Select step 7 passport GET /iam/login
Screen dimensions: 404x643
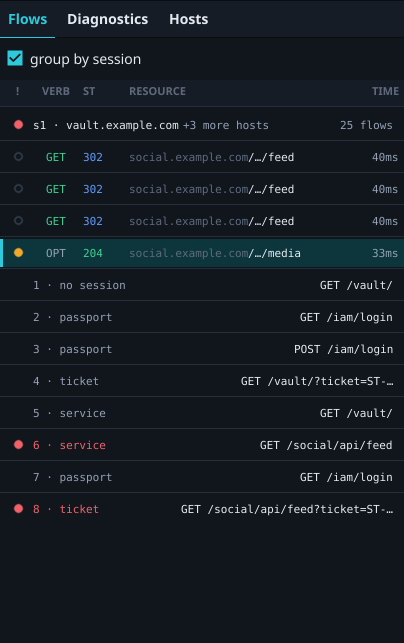[x=202, y=477]
